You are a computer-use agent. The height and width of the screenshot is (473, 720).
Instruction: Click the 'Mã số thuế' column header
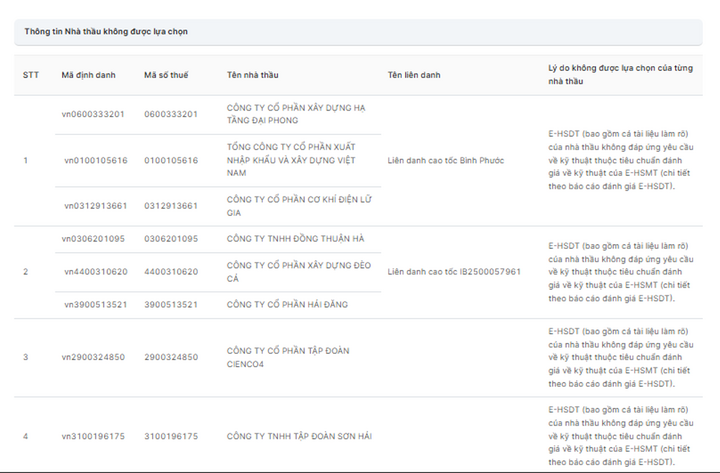pyautogui.click(x=166, y=75)
